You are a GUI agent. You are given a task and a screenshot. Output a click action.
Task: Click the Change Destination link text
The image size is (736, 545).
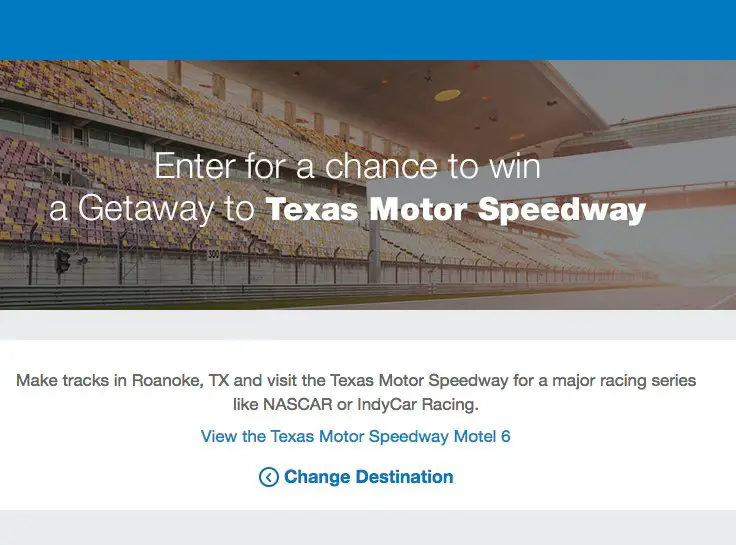coord(368,477)
